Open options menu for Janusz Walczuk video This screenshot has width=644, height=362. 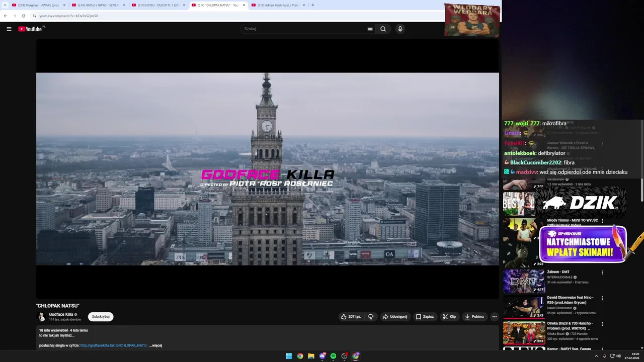602,144
